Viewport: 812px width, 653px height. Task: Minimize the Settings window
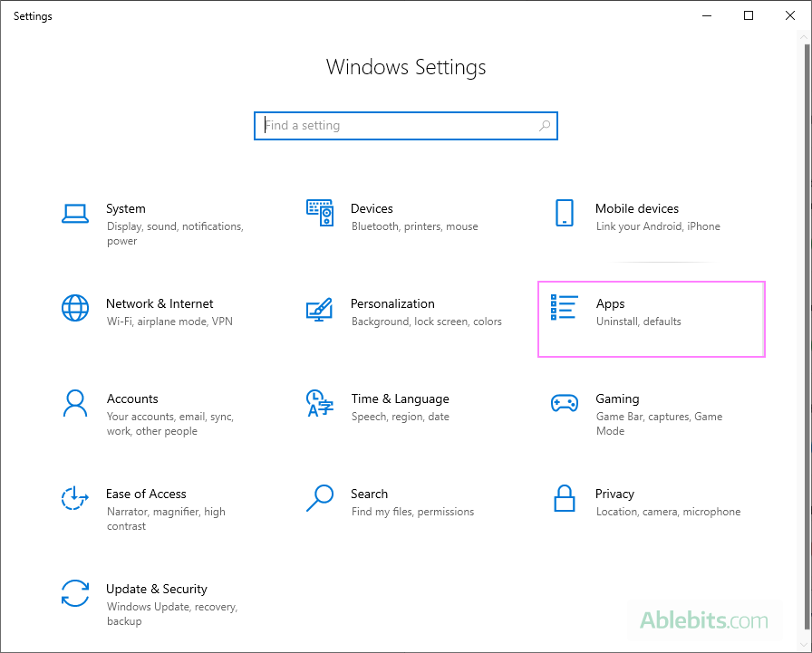tap(706, 15)
